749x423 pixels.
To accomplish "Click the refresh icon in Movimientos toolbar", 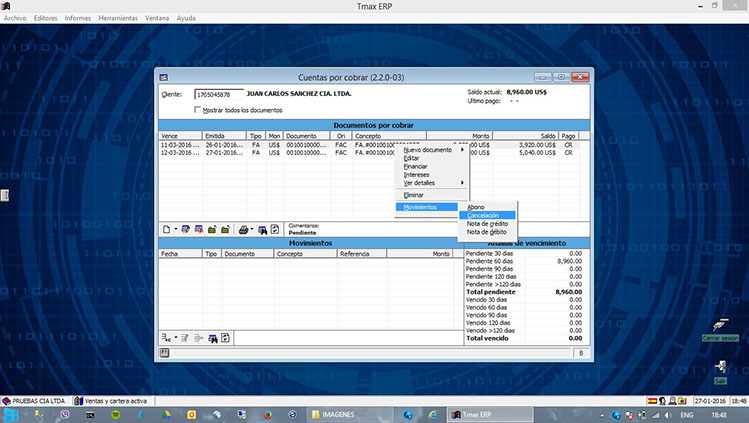I will click(226, 338).
